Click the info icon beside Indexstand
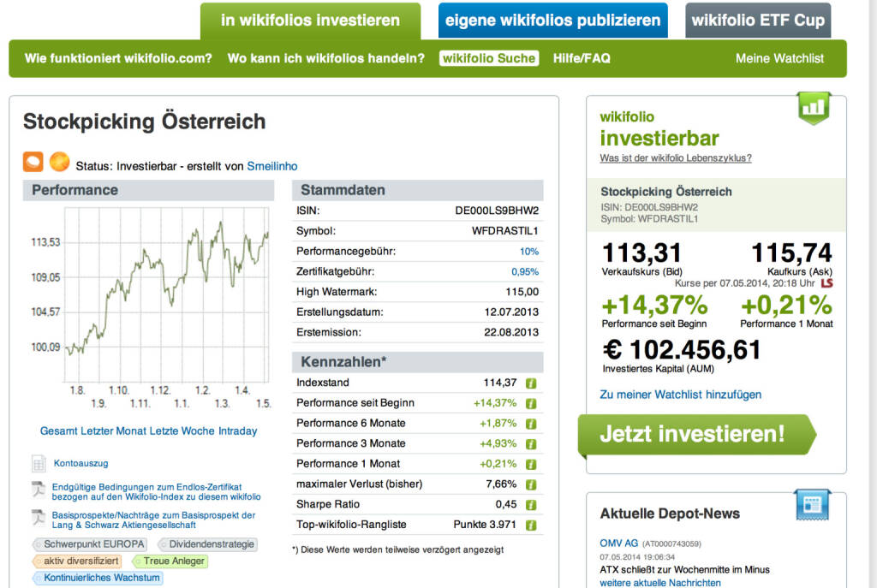Viewport: 877px width, 588px height. pos(531,383)
